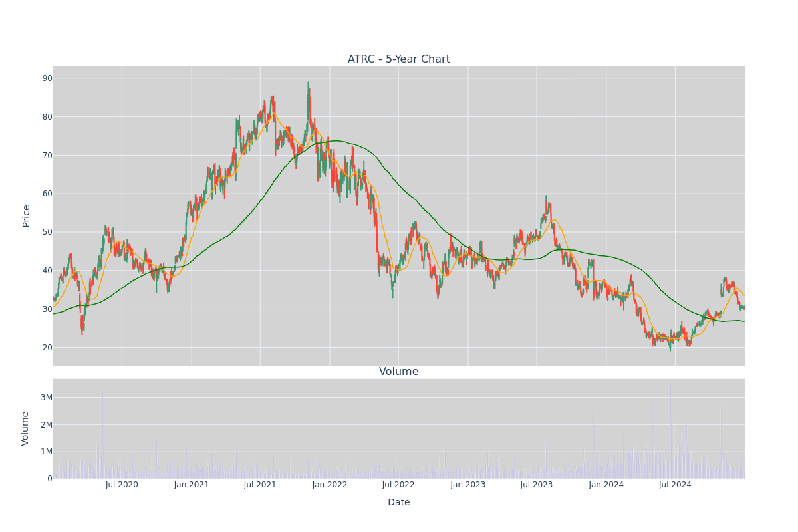798x532 pixels.
Task: Click the candlestick peak near 89 in late 2021
Action: (x=308, y=85)
